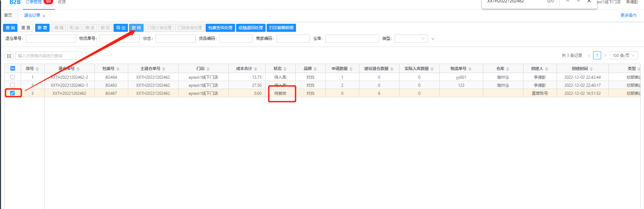
Task: Click the column settings grid icon
Action: [x=9, y=56]
